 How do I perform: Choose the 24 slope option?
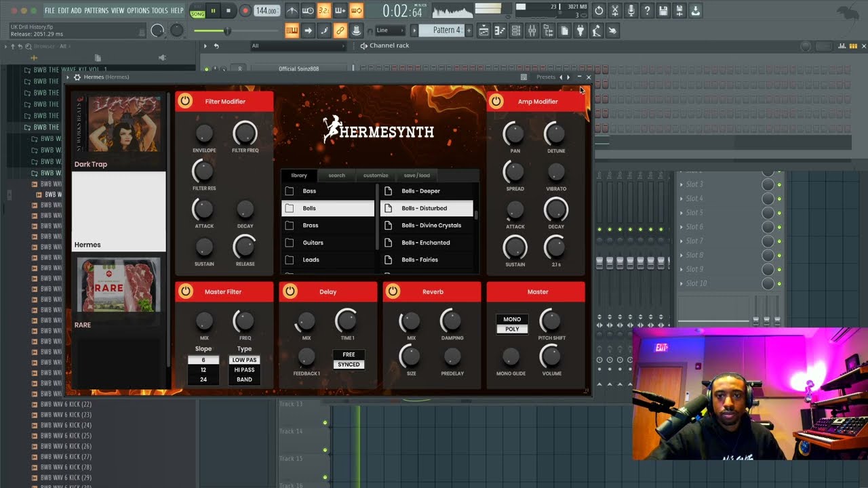[203, 380]
